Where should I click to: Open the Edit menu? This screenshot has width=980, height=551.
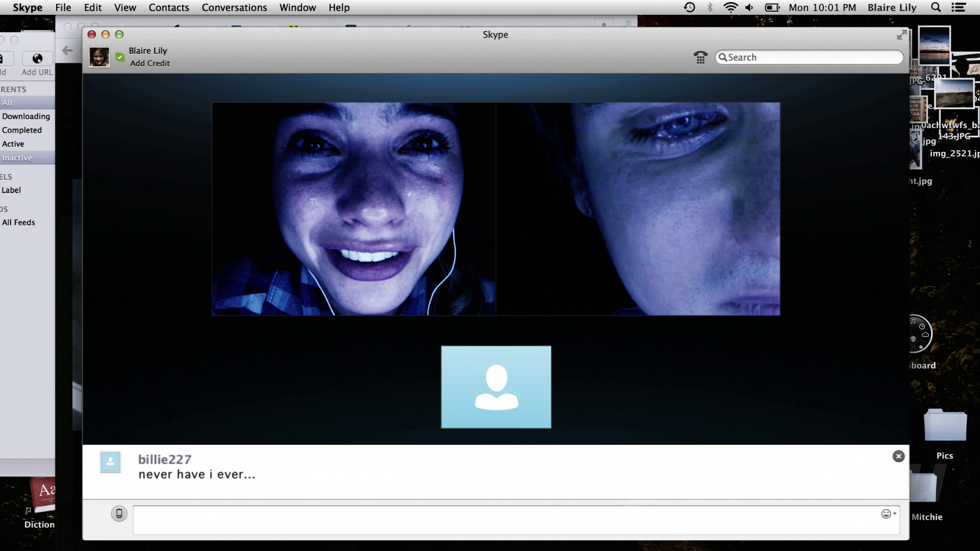tap(93, 8)
